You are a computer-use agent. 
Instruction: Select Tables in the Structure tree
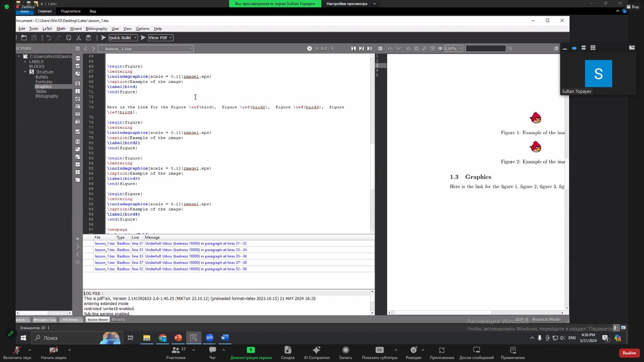point(41,92)
